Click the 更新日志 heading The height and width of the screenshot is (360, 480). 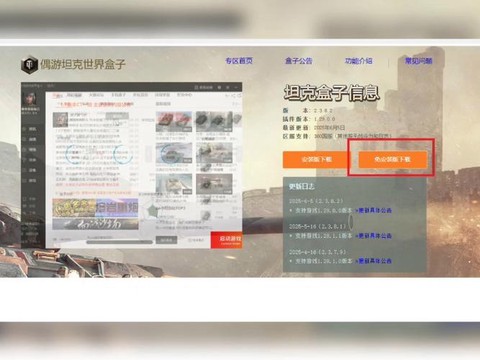(x=302, y=186)
